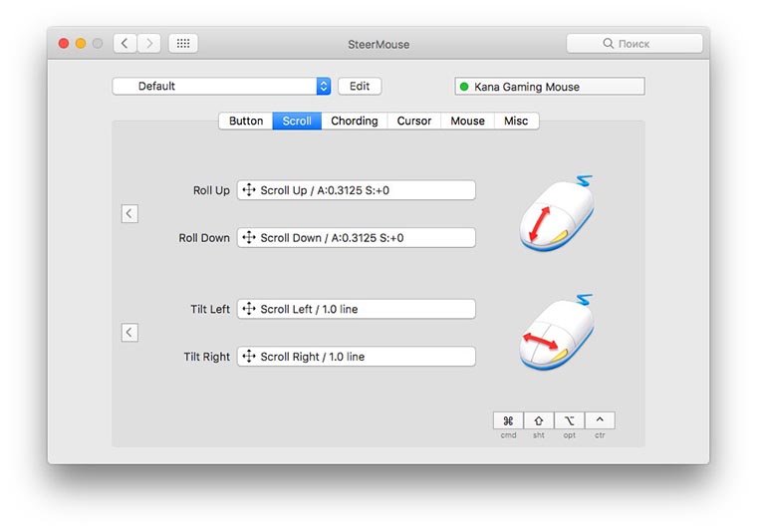
Task: Click the magnifier icon in search field
Action: point(608,44)
